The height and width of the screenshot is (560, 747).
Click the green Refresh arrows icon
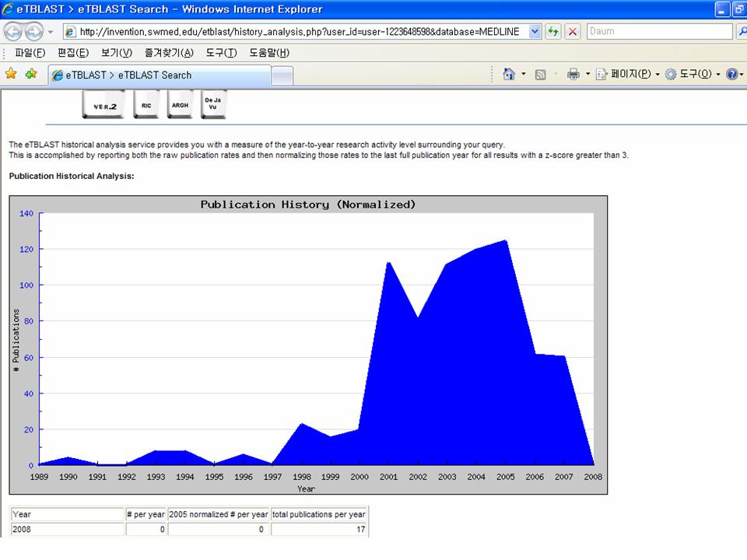[x=552, y=32]
